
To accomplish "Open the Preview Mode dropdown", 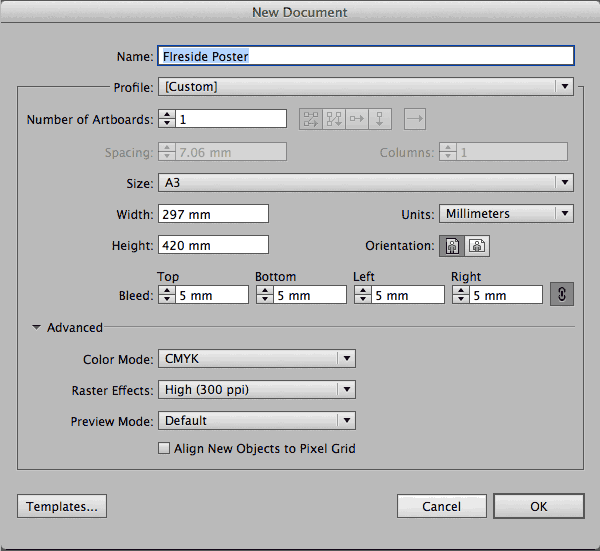I will pyautogui.click(x=257, y=421).
